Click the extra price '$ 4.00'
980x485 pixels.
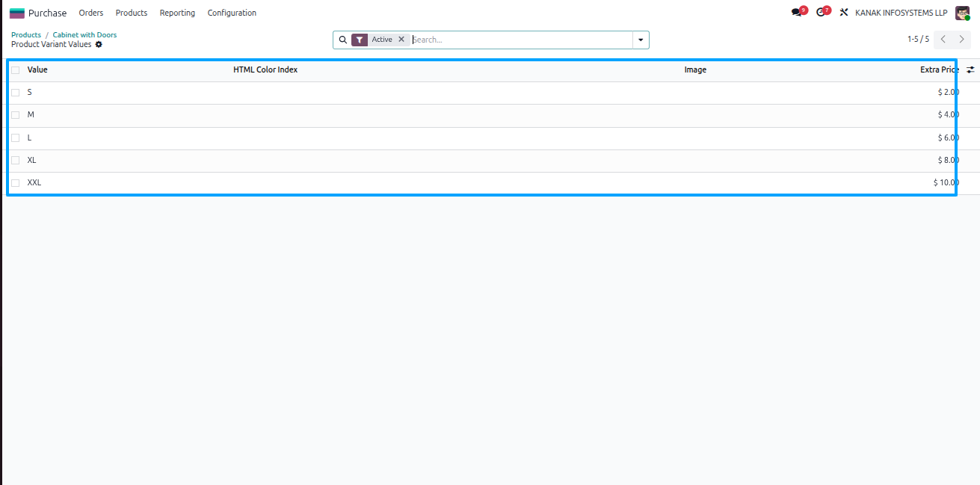(948, 114)
